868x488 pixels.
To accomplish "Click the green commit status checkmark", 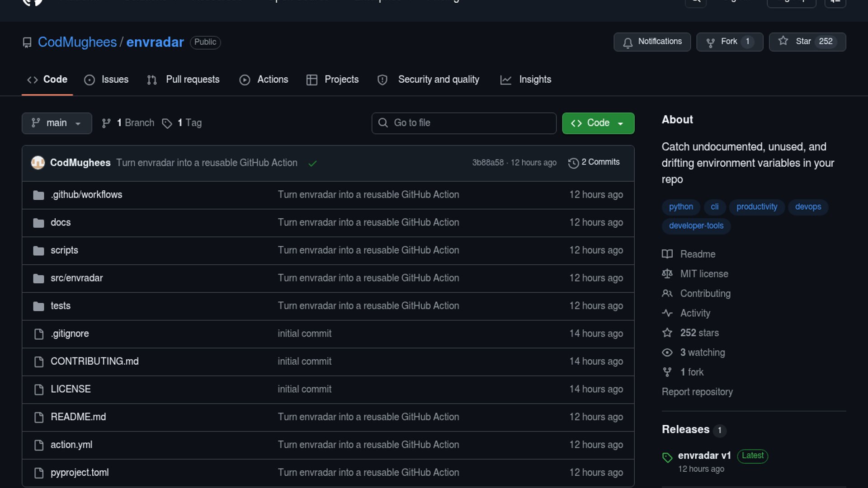I will click(x=312, y=163).
